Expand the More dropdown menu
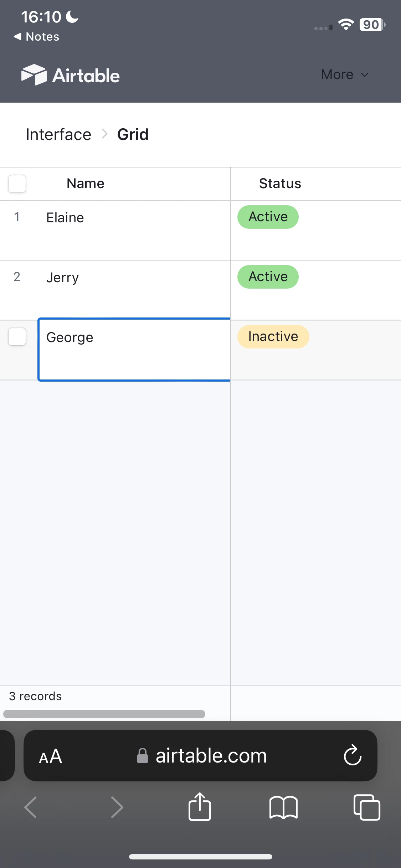The height and width of the screenshot is (868, 401). pos(344,75)
